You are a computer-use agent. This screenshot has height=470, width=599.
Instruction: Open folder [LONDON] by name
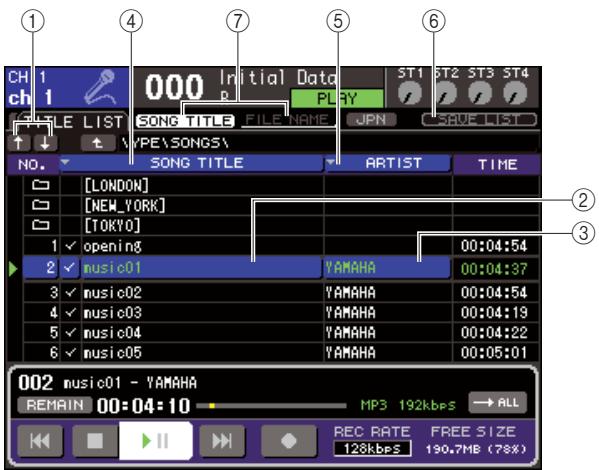pyautogui.click(x=116, y=186)
